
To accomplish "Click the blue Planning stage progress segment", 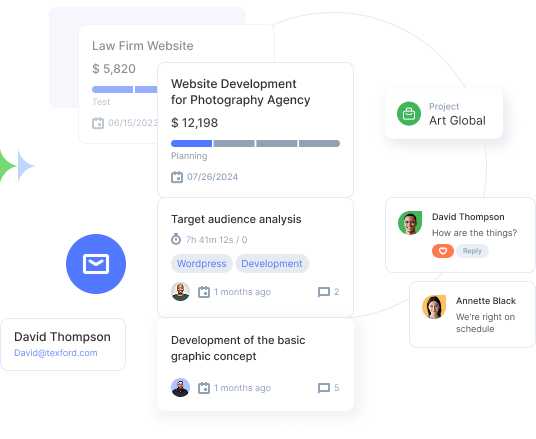I will 191,143.
